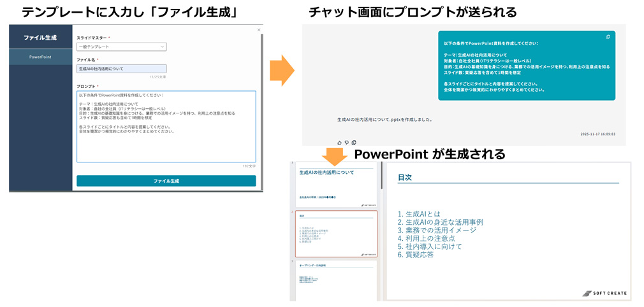
Task: Click the プロンプト field label
Action: (86, 87)
